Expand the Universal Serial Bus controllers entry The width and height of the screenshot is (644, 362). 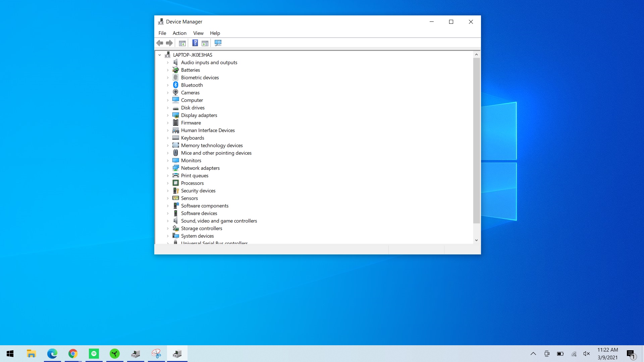tap(168, 243)
